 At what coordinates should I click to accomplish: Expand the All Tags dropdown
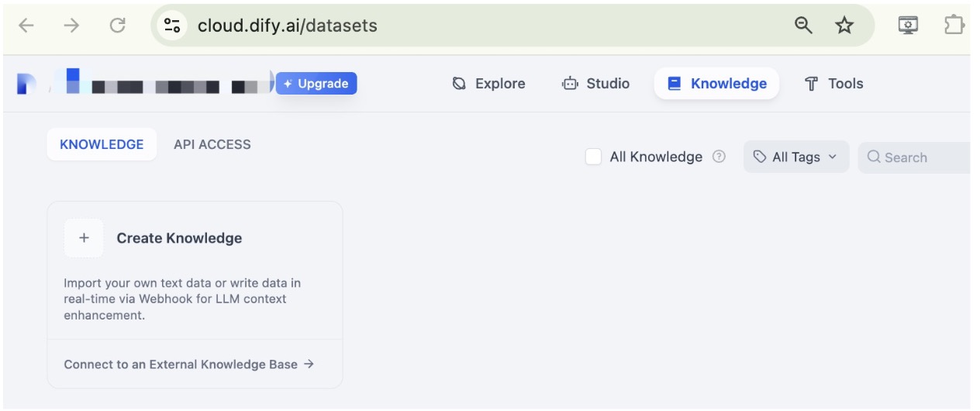point(795,157)
